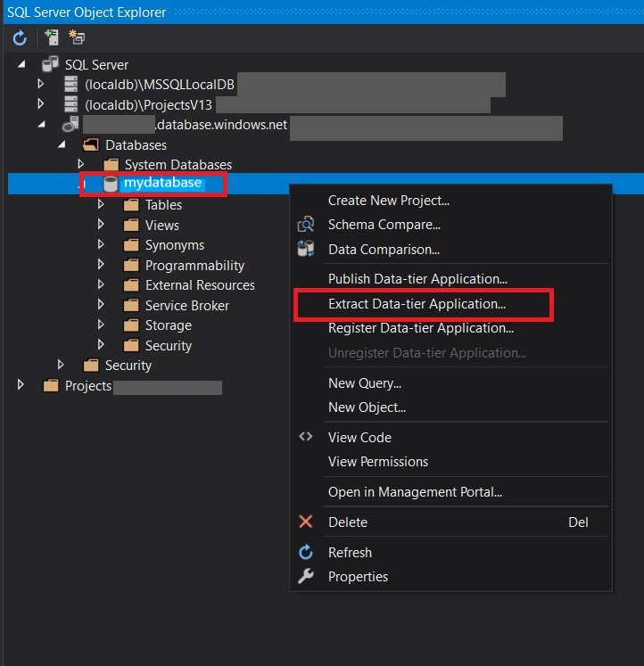Click the third toolbar icon for grouping objects
The image size is (644, 666).
coord(77,38)
